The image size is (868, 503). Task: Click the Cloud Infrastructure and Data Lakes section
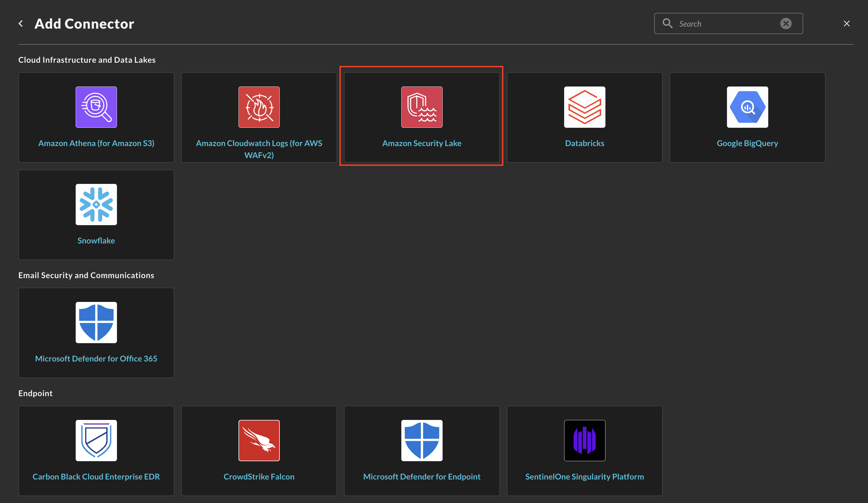point(87,59)
